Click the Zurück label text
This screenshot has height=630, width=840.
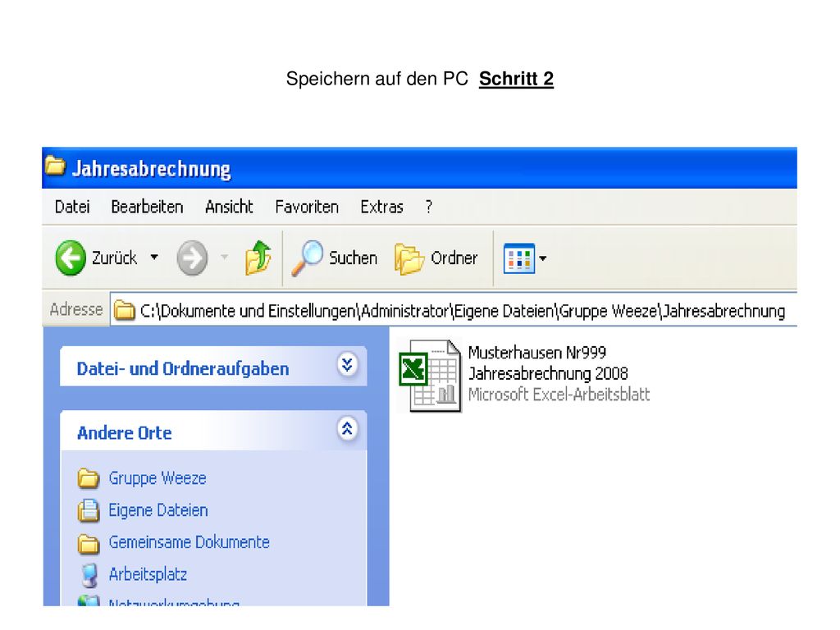tap(114, 258)
